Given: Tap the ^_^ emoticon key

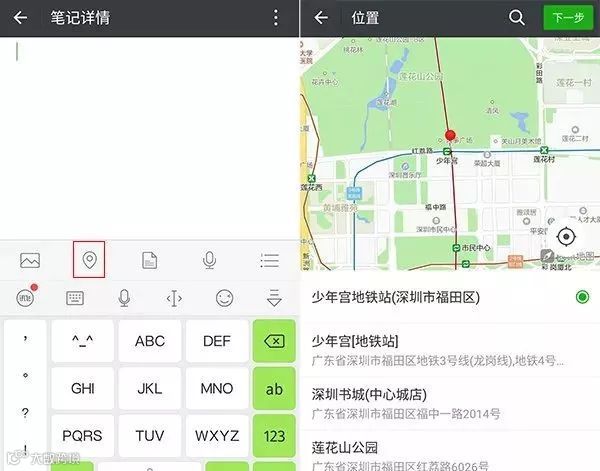Looking at the screenshot, I should point(83,341).
